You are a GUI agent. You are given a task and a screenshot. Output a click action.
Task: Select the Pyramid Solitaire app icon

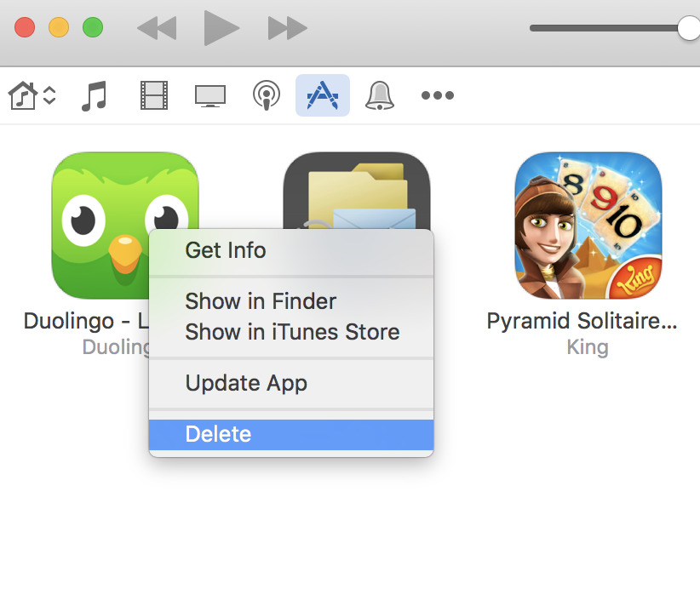[x=588, y=226]
